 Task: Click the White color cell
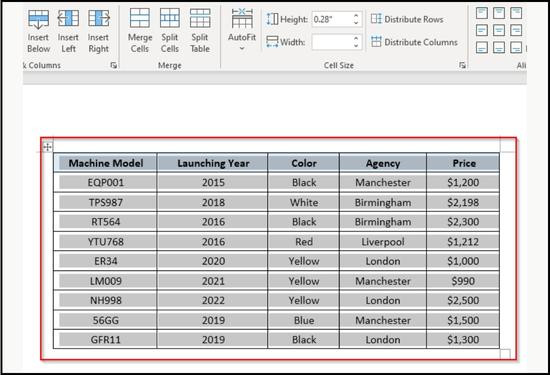304,202
